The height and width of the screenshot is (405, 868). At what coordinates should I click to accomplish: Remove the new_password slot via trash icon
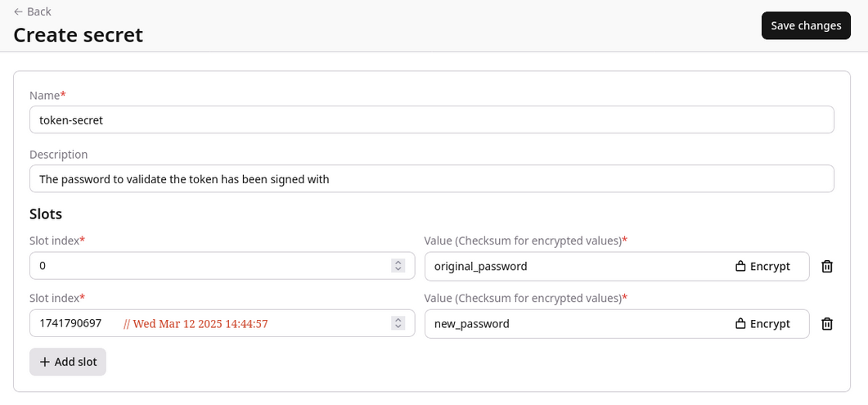[x=827, y=323]
